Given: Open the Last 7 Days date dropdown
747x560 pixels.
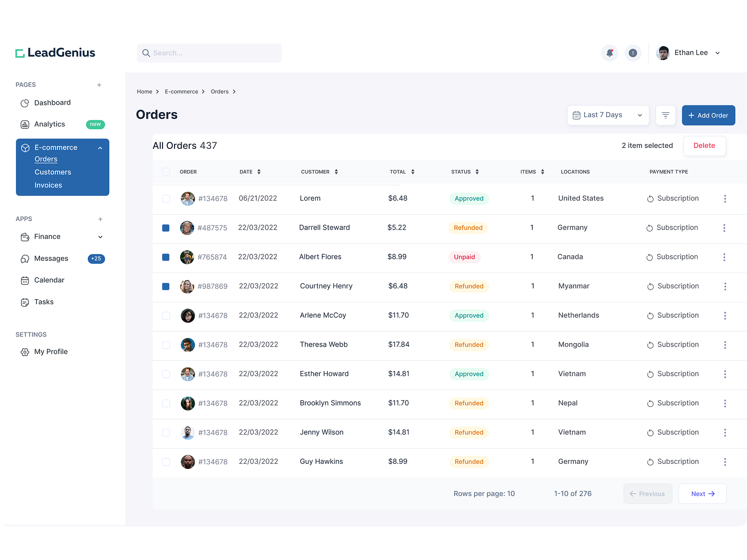Looking at the screenshot, I should tap(607, 115).
